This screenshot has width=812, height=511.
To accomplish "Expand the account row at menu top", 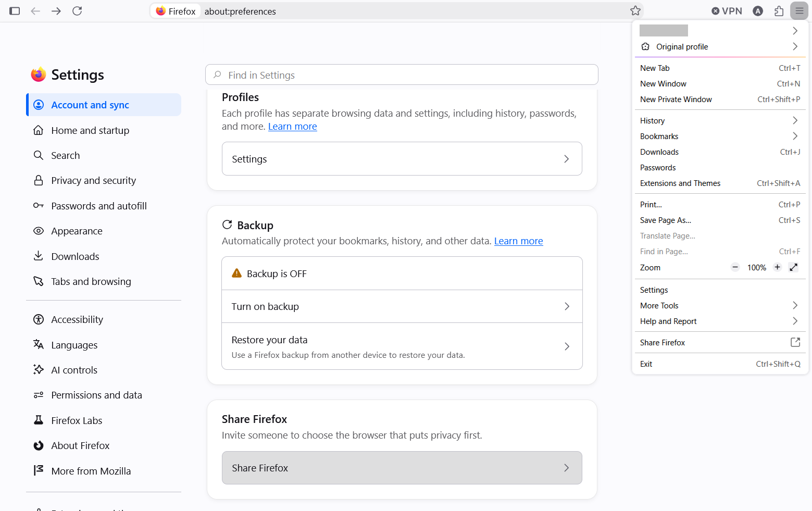I will [720, 31].
